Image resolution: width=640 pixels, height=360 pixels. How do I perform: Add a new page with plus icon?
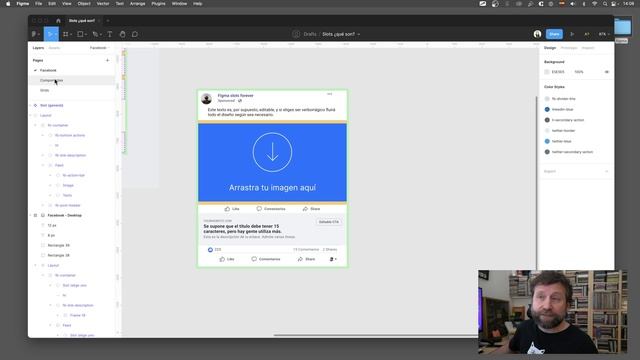(107, 60)
